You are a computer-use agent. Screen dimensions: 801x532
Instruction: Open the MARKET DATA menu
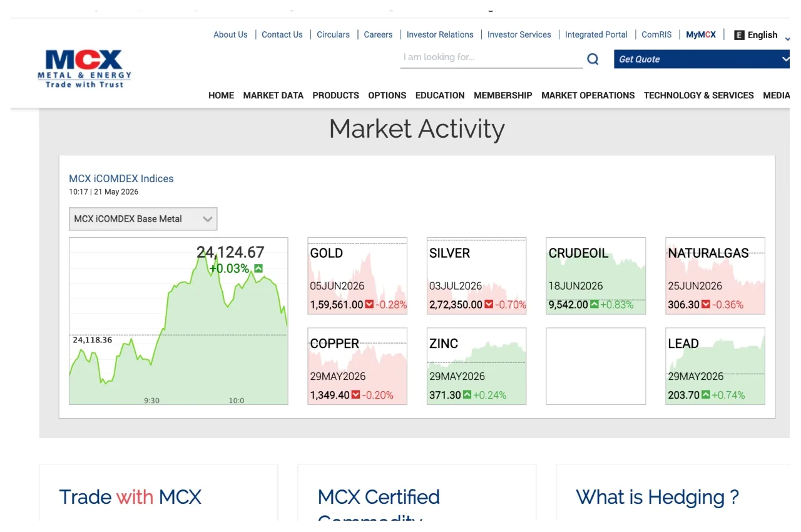pyautogui.click(x=273, y=95)
